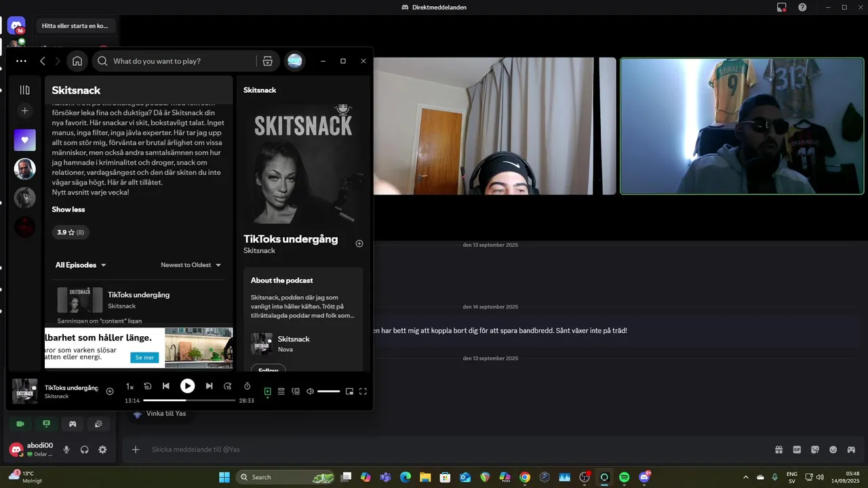Viewport: 868px width, 488px height.
Task: Open the All Episodes filter dropdown
Action: [81, 265]
